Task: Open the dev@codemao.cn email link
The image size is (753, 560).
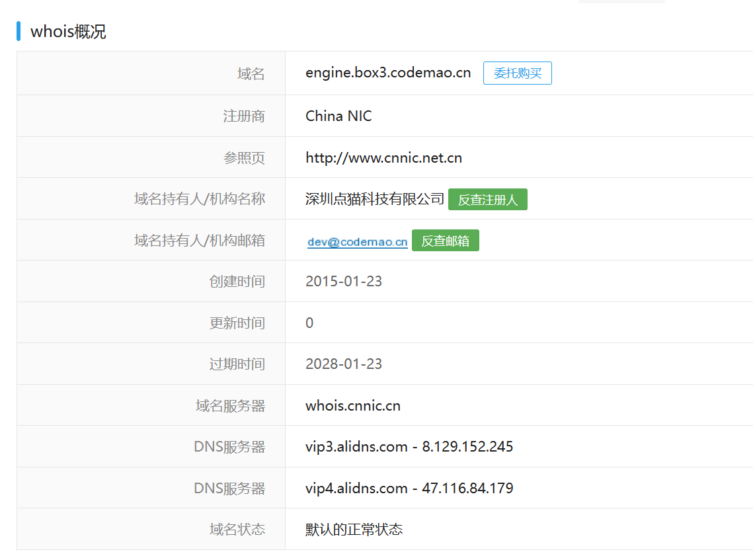Action: [357, 241]
